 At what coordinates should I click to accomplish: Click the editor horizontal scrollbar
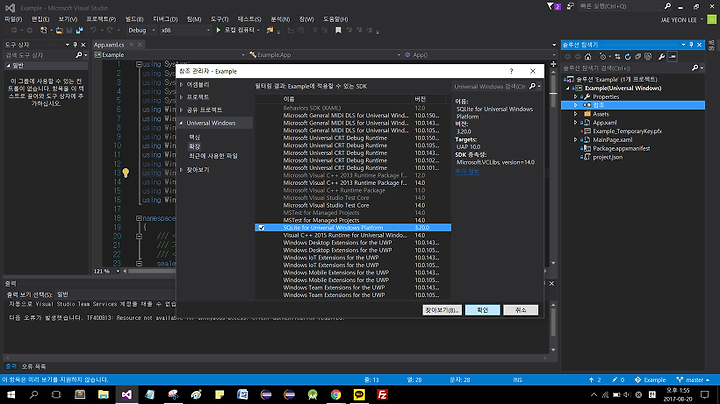(151, 271)
